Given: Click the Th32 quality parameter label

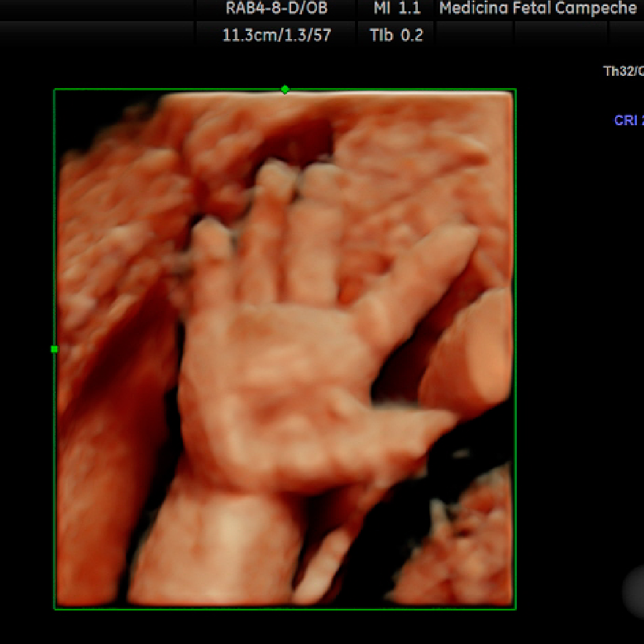Looking at the screenshot, I should (x=623, y=71).
